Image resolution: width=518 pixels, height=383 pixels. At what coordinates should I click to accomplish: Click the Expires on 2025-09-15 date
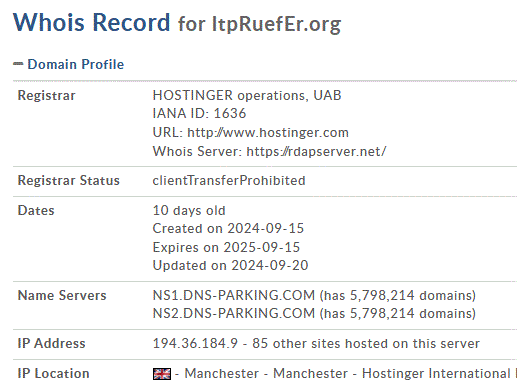[226, 247]
